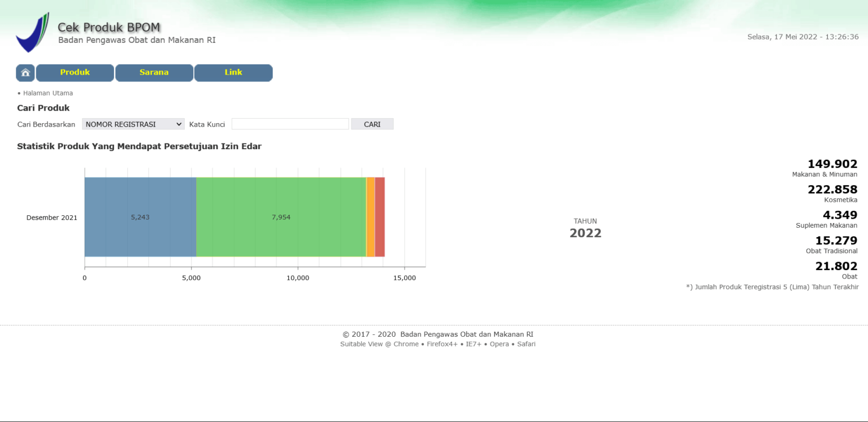The width and height of the screenshot is (868, 422).
Task: Select the 149.902 Makanan & Minuman statistic
Action: [x=832, y=164]
